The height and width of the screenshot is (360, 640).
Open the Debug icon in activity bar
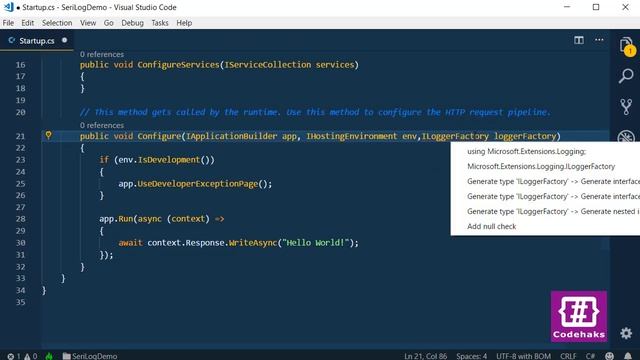pyautogui.click(x=626, y=136)
